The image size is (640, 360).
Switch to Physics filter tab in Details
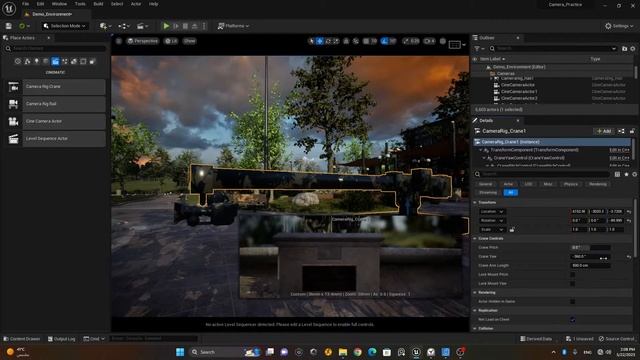coord(571,184)
